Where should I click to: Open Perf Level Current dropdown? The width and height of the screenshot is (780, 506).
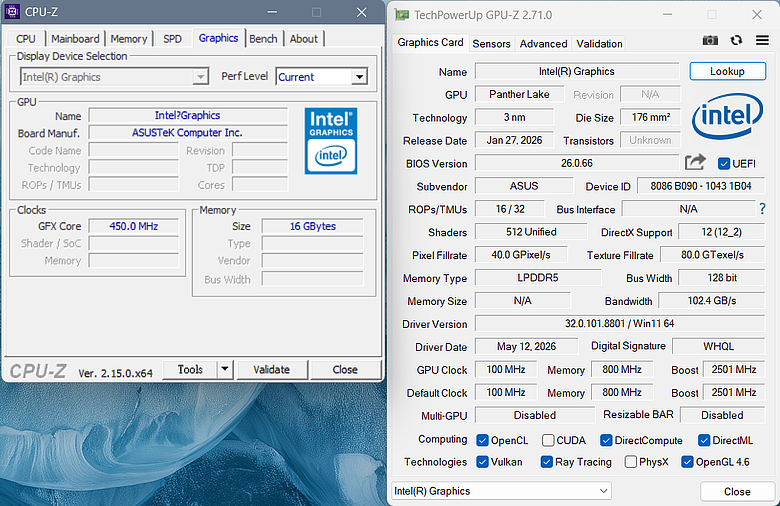point(321,77)
